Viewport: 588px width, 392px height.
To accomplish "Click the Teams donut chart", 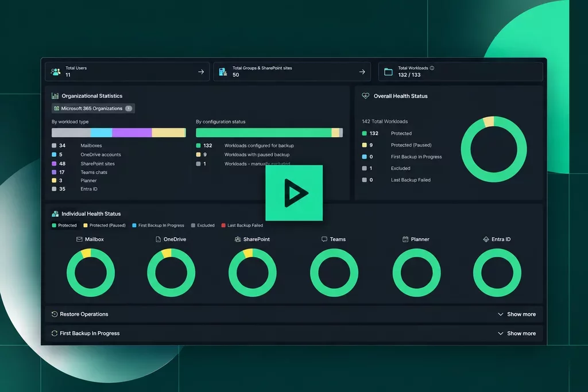I will point(334,273).
